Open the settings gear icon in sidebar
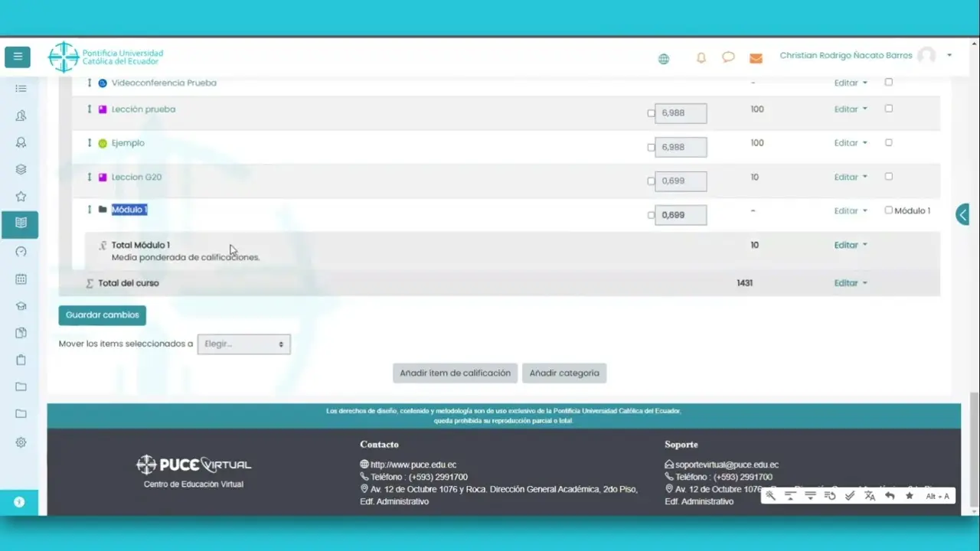 (x=21, y=442)
